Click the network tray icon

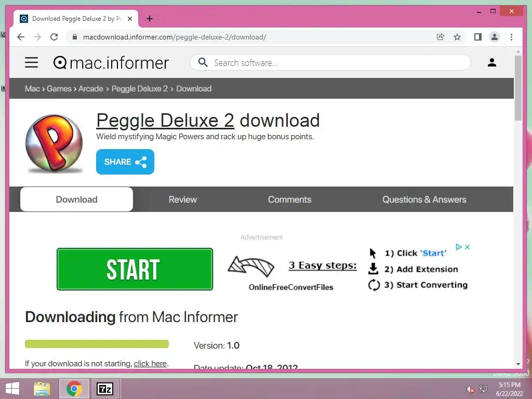click(483, 389)
